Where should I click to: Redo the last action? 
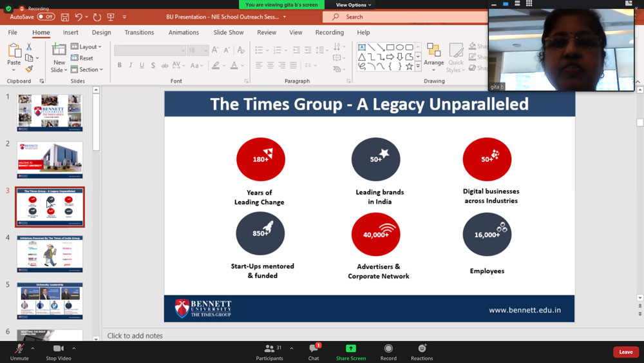97,17
